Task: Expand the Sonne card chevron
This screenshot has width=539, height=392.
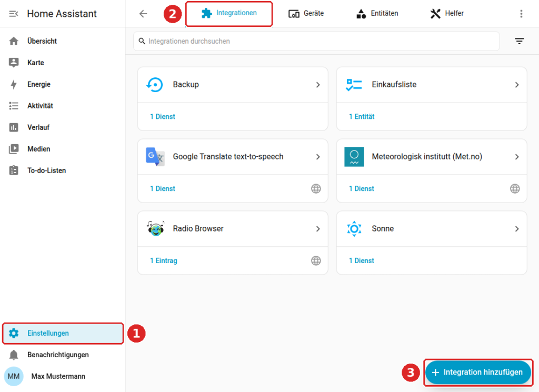Action: [x=517, y=229]
